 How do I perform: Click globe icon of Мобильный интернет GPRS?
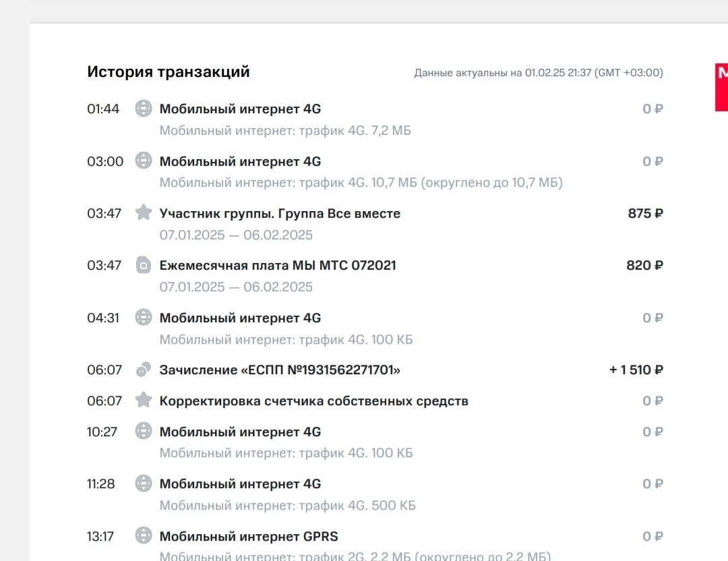coord(144,535)
